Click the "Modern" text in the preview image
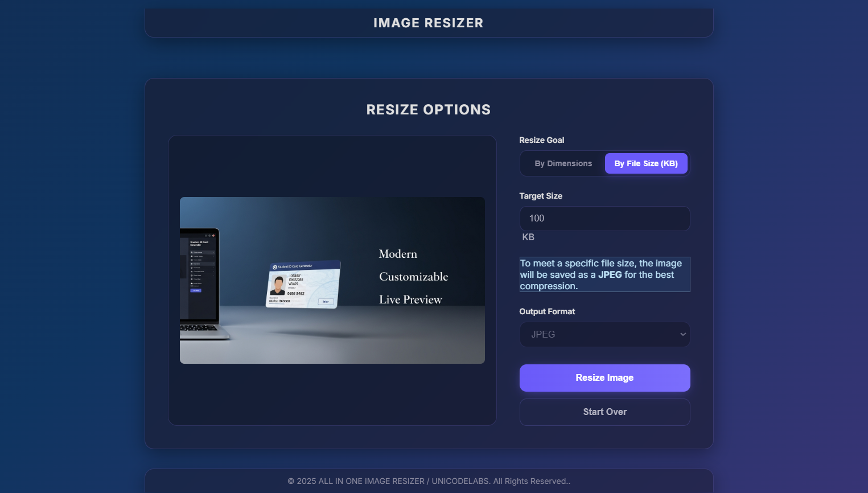868x493 pixels. (x=398, y=254)
